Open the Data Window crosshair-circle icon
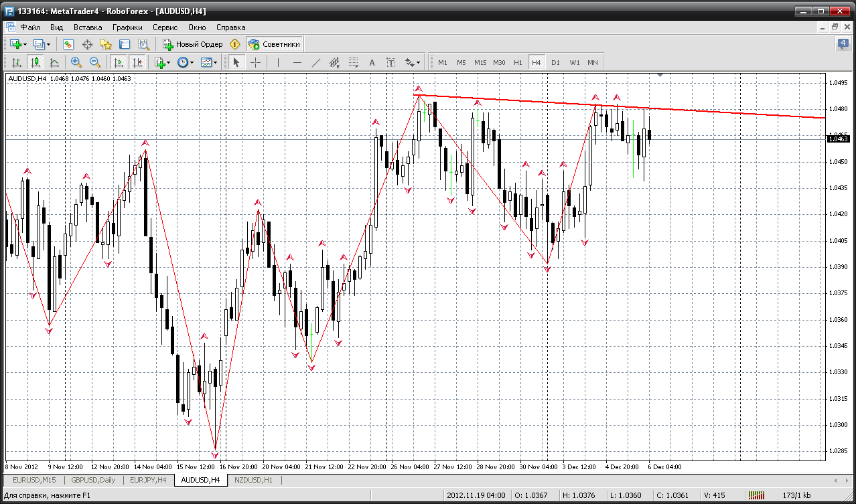This screenshot has width=856, height=504. (87, 44)
